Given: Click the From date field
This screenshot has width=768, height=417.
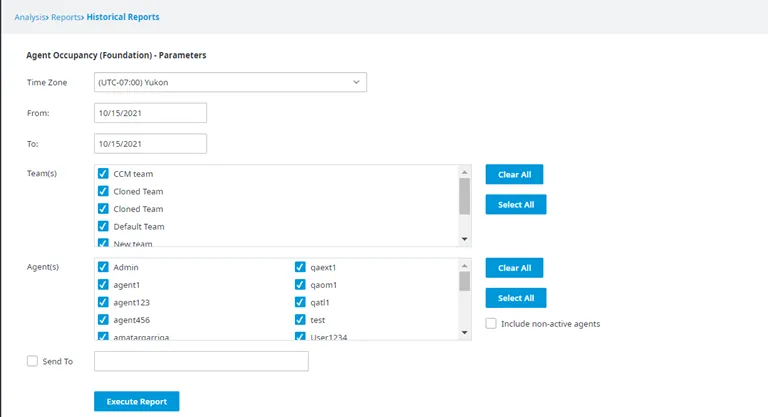Looking at the screenshot, I should pyautogui.click(x=150, y=113).
